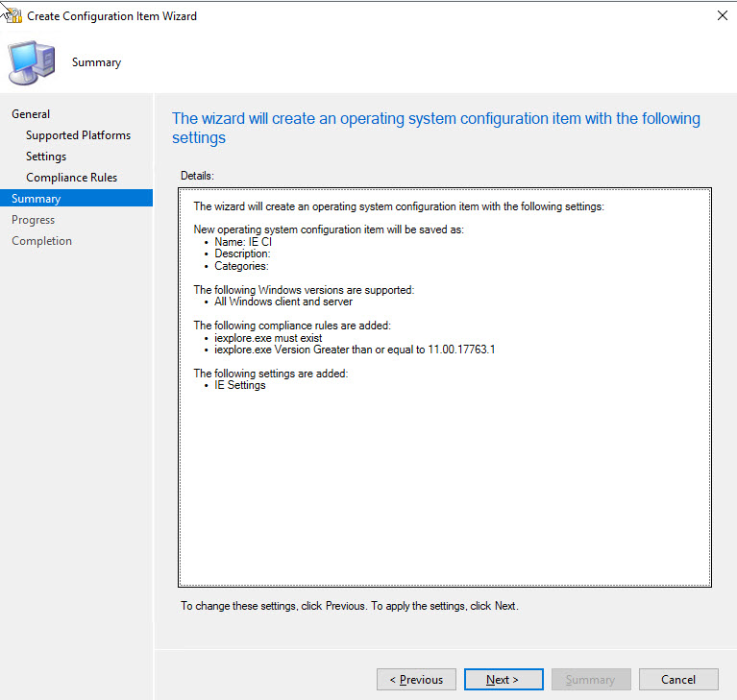Click the Progress step in the sidebar
Viewport: 737px width, 700px height.
pyautogui.click(x=33, y=220)
